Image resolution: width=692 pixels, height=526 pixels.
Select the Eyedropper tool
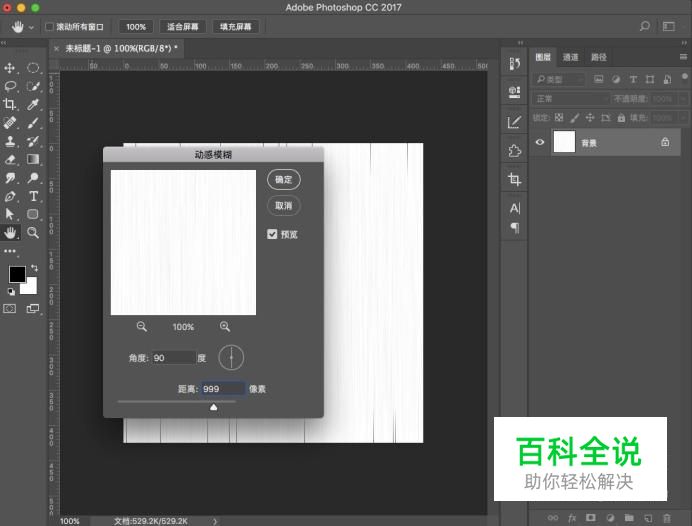[x=33, y=104]
